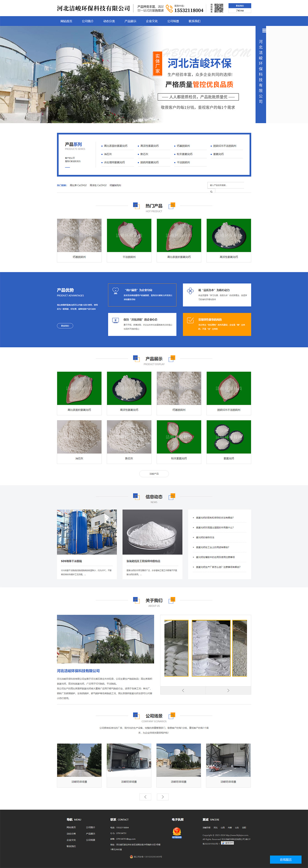Open news 氢化钙的储存方法

[x=205, y=538]
